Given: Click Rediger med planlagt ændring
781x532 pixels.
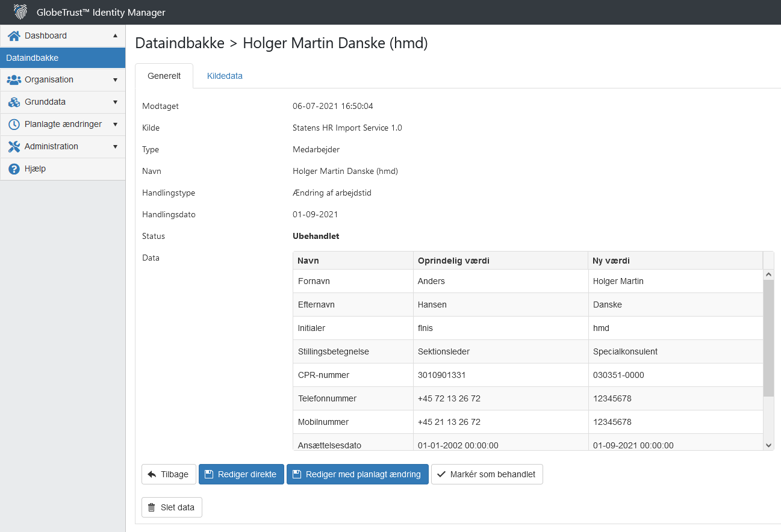Looking at the screenshot, I should (x=357, y=474).
